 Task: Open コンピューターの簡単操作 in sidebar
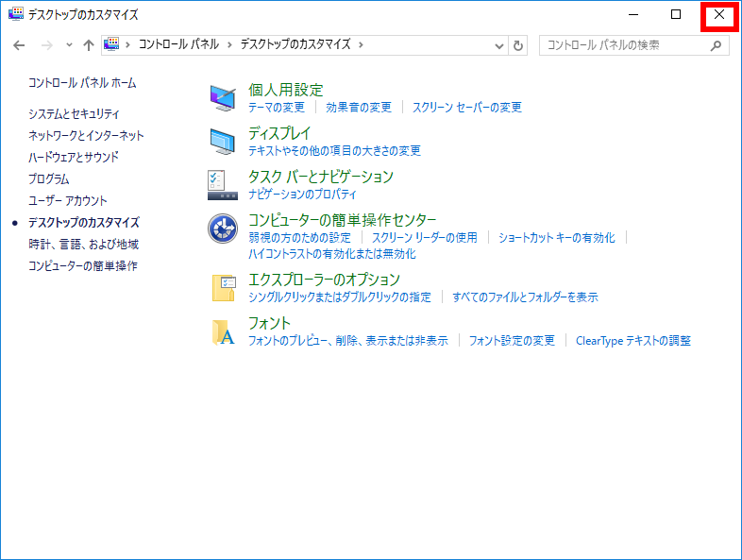tap(83, 266)
